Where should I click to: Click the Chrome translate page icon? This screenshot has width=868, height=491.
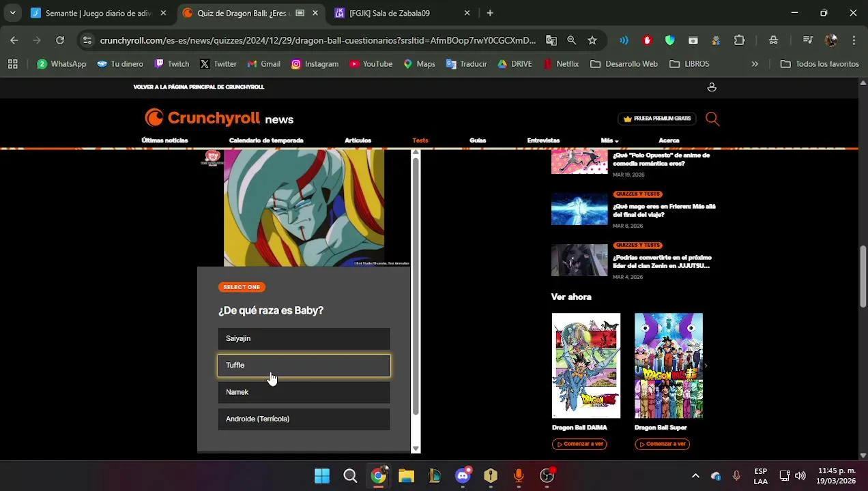click(x=551, y=40)
